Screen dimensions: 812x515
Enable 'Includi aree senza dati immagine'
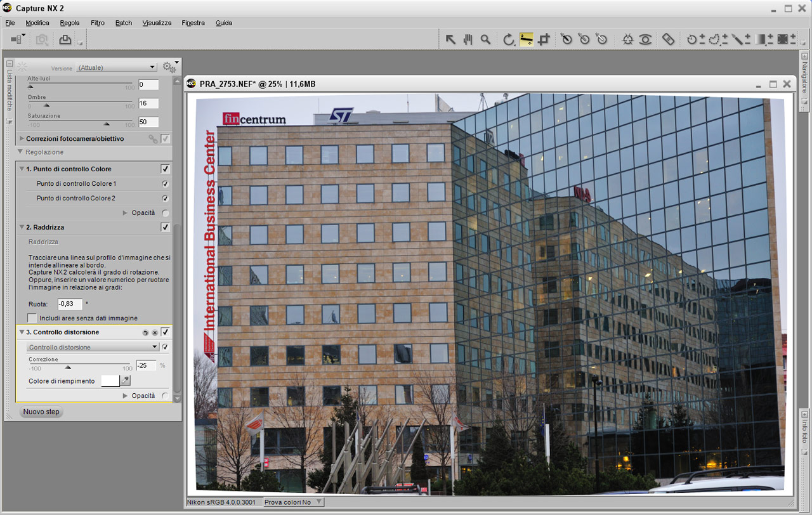coord(32,318)
